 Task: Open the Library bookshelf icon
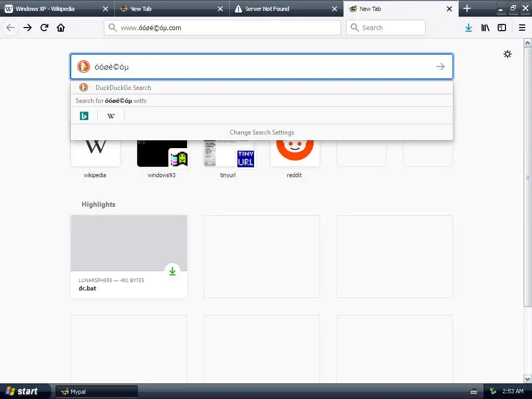pyautogui.click(x=485, y=28)
